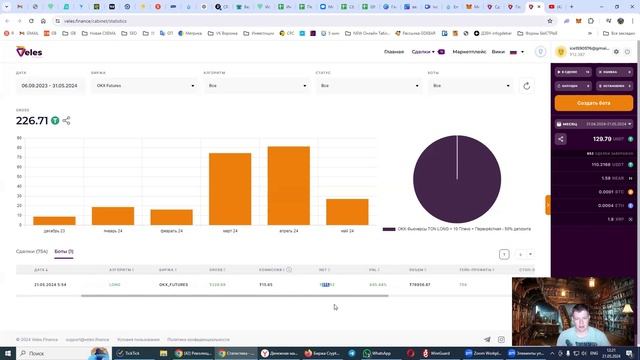Open the privacy policy footer link

tap(198, 340)
